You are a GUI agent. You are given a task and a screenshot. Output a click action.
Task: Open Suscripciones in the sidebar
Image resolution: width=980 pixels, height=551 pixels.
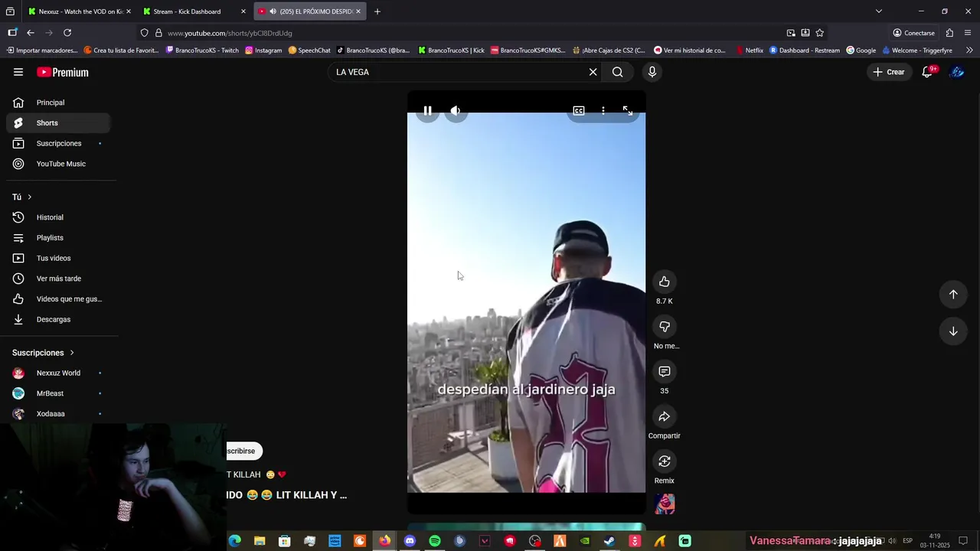(58, 143)
